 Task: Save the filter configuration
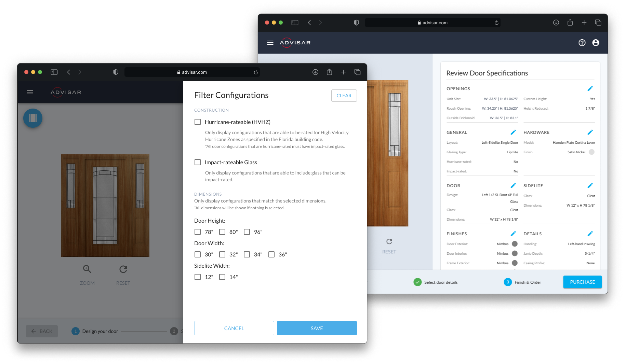[317, 328]
